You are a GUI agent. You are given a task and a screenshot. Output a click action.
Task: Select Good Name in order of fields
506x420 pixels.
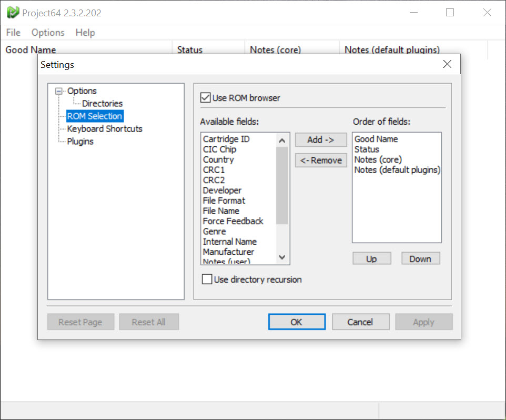(x=376, y=139)
